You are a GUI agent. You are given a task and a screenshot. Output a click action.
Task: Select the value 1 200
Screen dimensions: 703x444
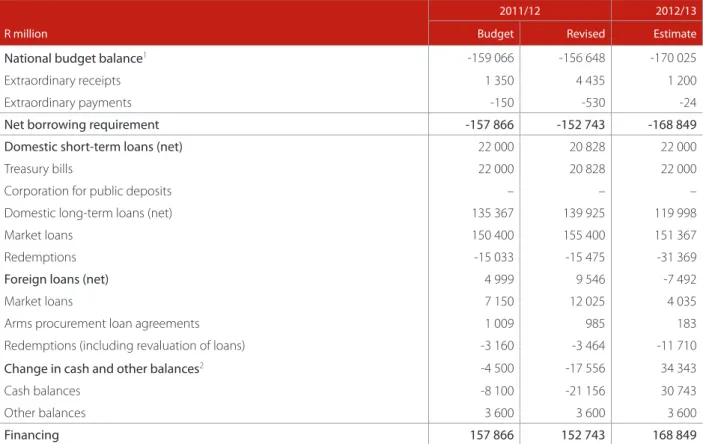pyautogui.click(x=682, y=80)
